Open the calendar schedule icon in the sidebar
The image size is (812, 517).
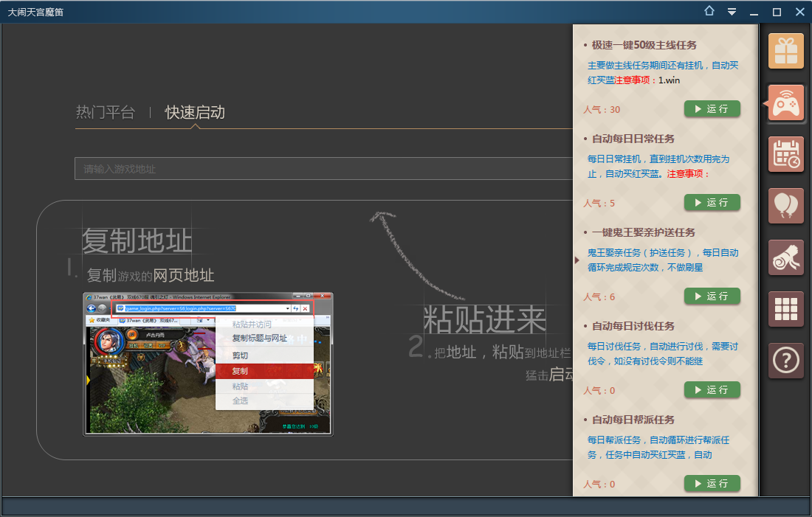[785, 155]
